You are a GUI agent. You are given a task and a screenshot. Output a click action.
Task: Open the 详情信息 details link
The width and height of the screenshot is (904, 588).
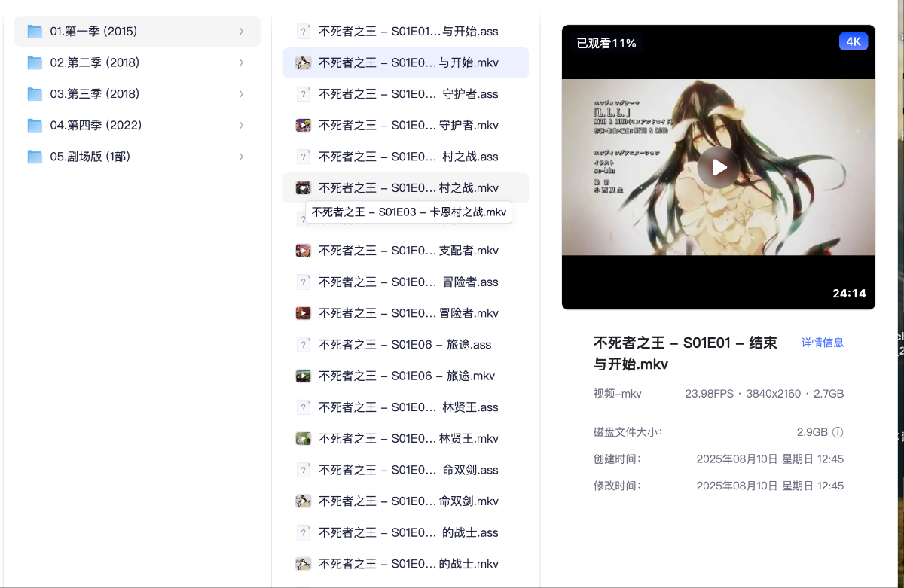(x=822, y=343)
